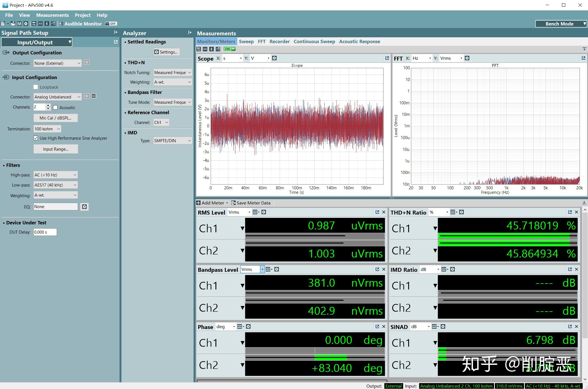
Task: Open the IMD Type SMPTE/DIN dropdown
Action: [172, 141]
